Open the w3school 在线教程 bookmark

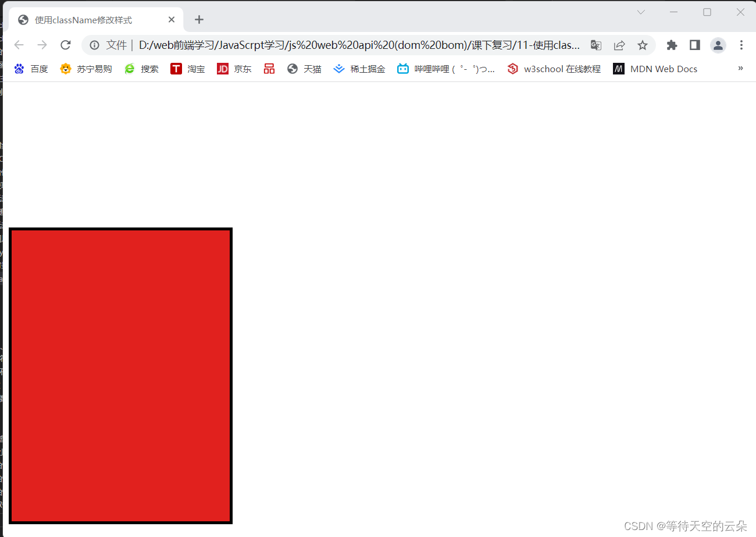pyautogui.click(x=554, y=69)
